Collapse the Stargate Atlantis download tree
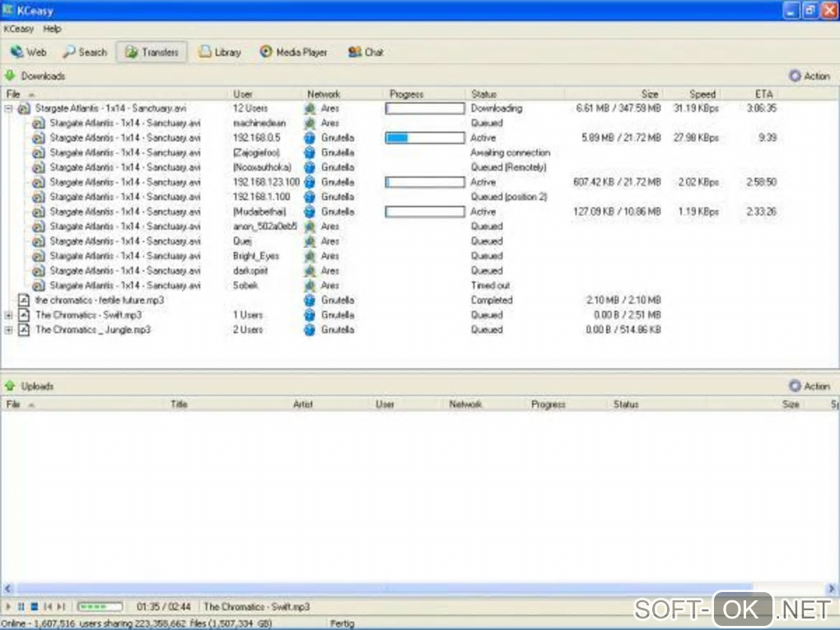The height and width of the screenshot is (630, 840). pos(8,109)
